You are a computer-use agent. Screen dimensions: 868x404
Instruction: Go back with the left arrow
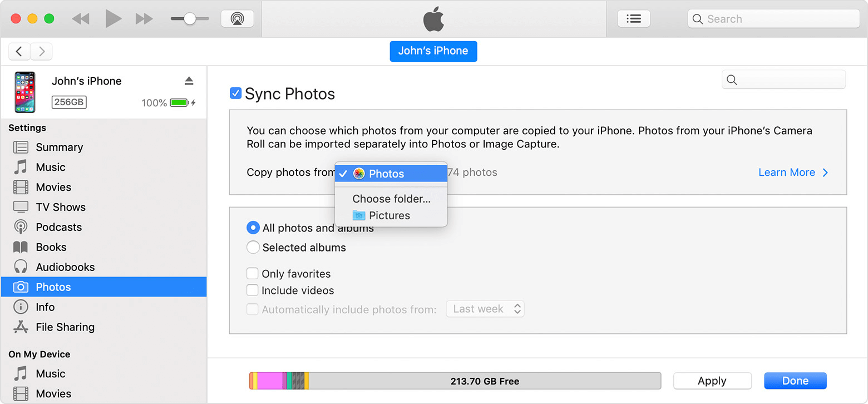click(19, 52)
